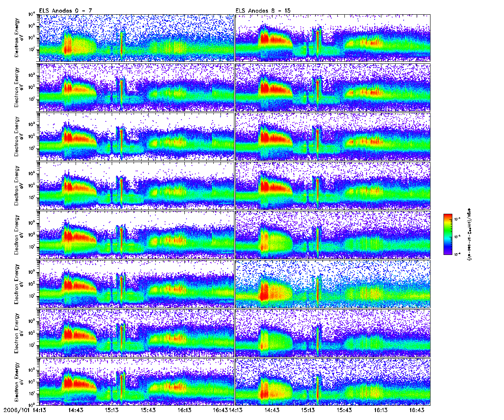Click the 'ergs/(cm**2-sr-sec-eV)' color bar label
The height and width of the screenshot is (420, 504).
tap(470, 234)
